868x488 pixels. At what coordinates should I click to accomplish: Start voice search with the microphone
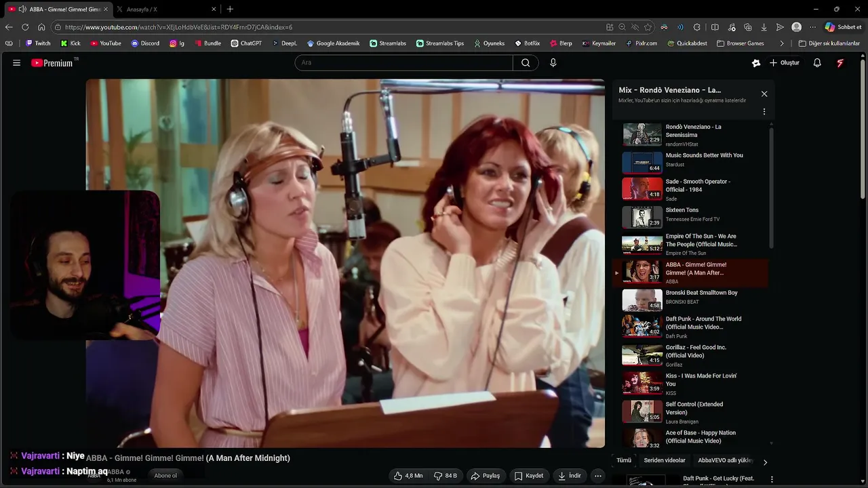pyautogui.click(x=553, y=63)
